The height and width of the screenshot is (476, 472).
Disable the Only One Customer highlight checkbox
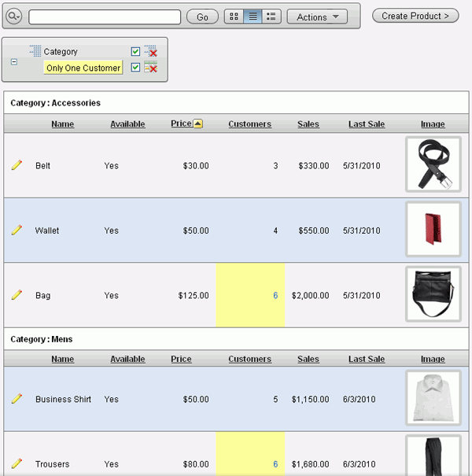pos(135,67)
